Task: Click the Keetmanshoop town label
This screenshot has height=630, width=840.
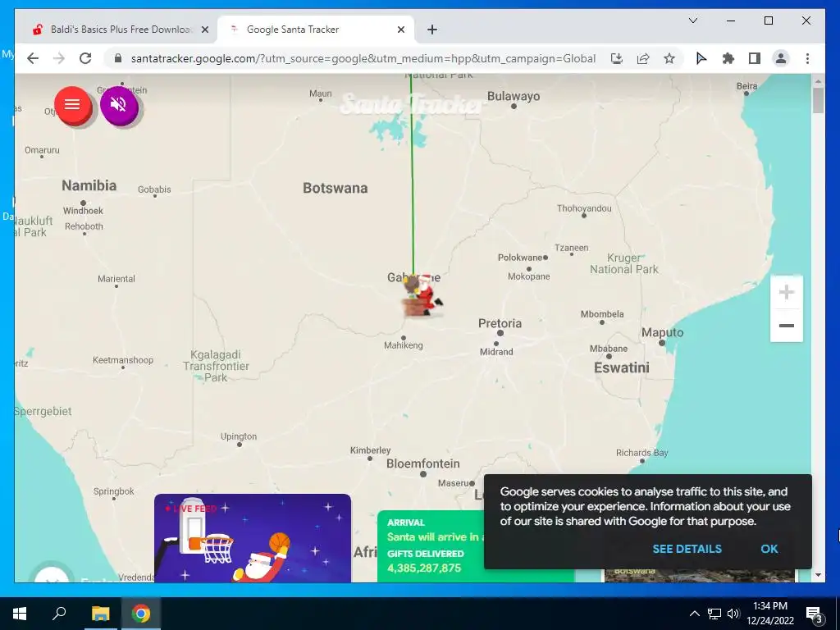Action: [x=123, y=360]
